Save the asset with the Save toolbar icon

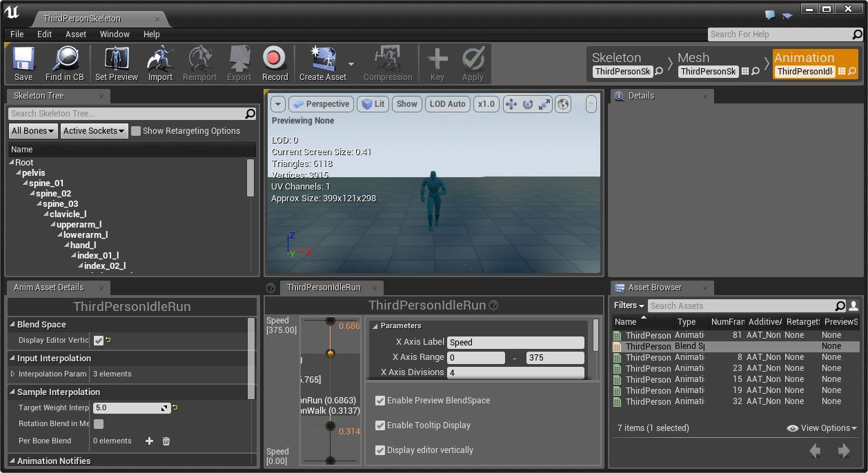point(23,63)
